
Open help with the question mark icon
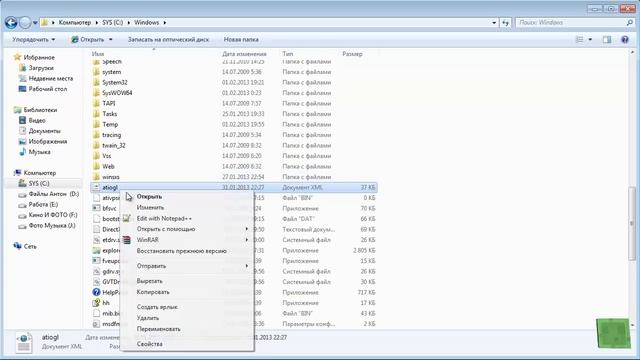pos(624,40)
